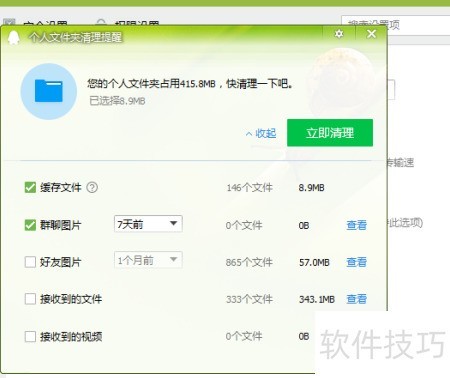
Task: Open the gear settings in cleanup dialog
Action: coord(339,34)
